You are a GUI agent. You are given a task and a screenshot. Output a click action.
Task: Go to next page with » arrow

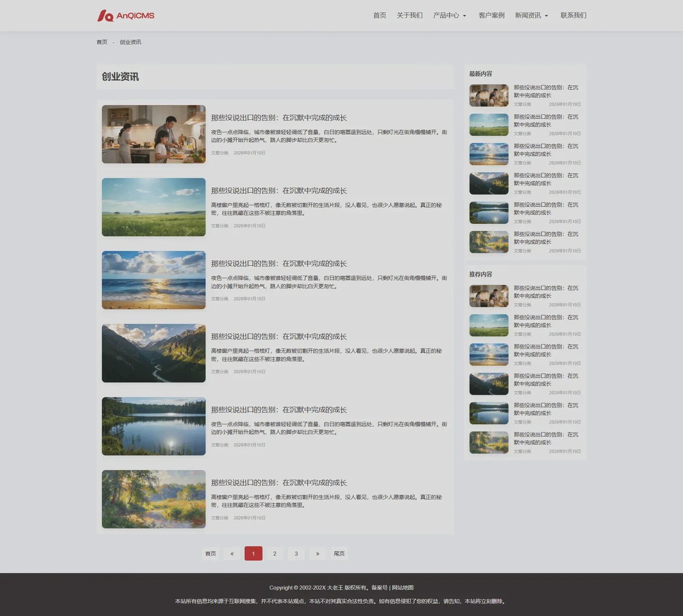tap(317, 553)
